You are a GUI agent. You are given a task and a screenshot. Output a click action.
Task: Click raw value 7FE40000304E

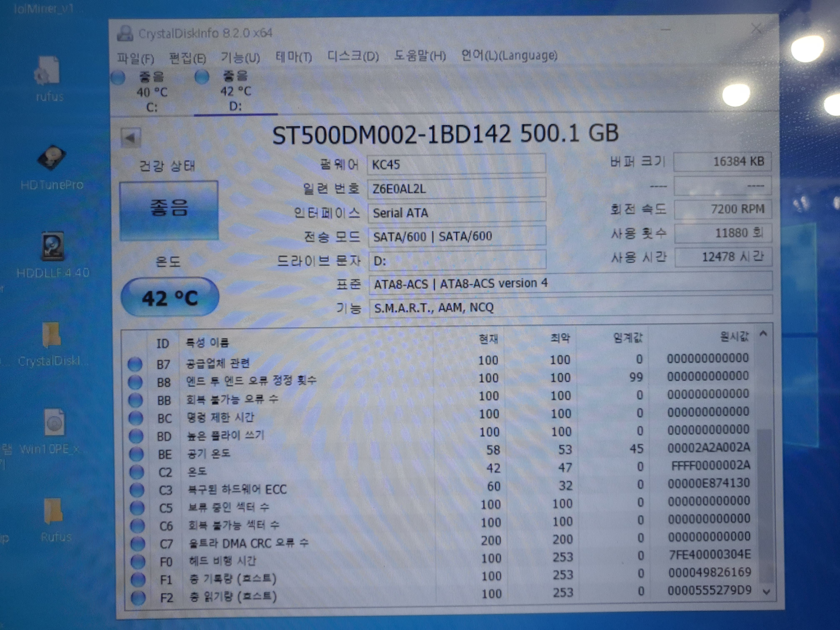point(710,555)
